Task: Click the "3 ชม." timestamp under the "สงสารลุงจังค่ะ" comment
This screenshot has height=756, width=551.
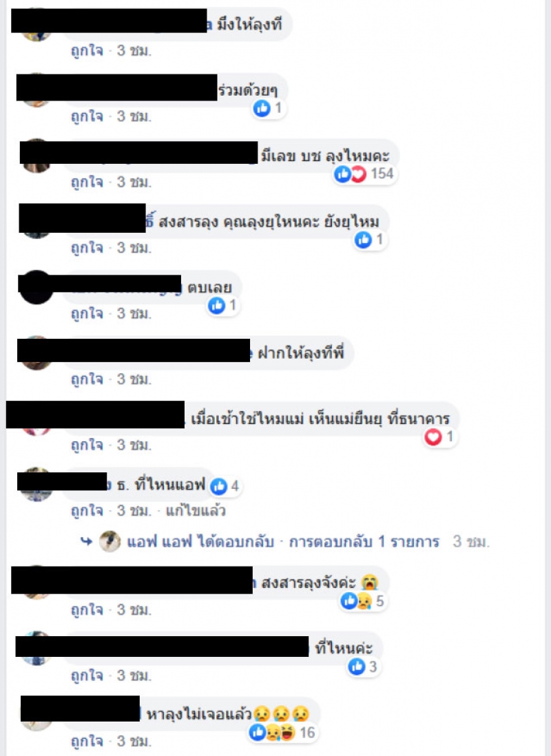Action: click(x=134, y=609)
